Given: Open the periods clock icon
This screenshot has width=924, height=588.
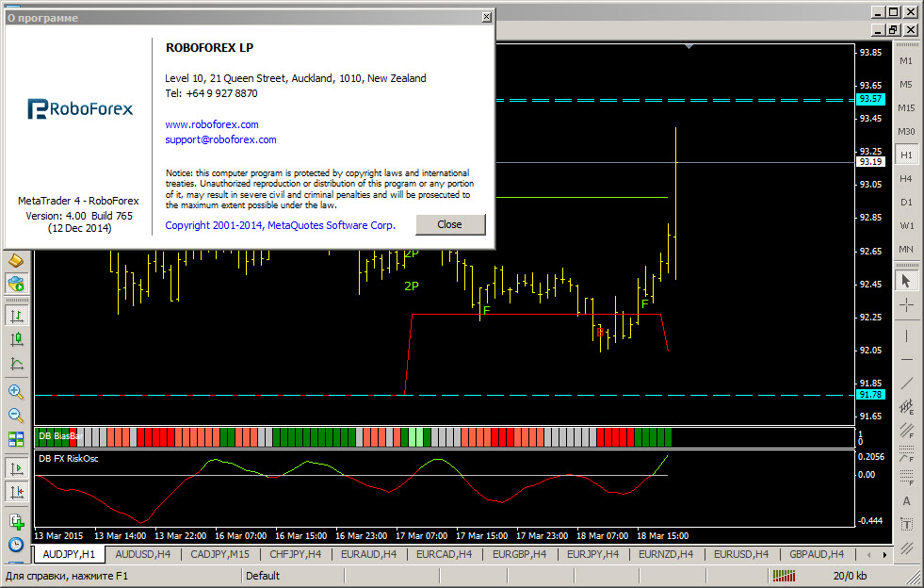Looking at the screenshot, I should click(x=16, y=545).
